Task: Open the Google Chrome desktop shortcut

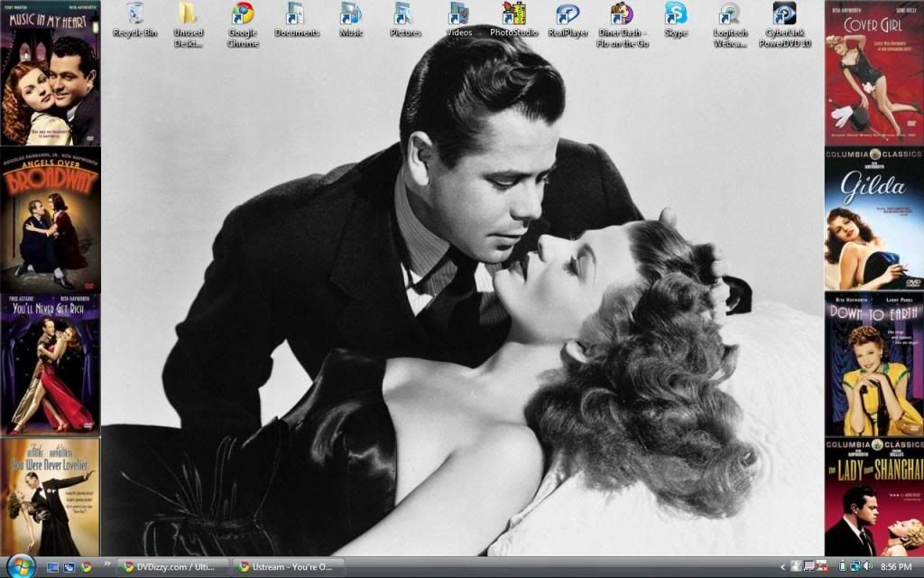Action: coord(242,14)
